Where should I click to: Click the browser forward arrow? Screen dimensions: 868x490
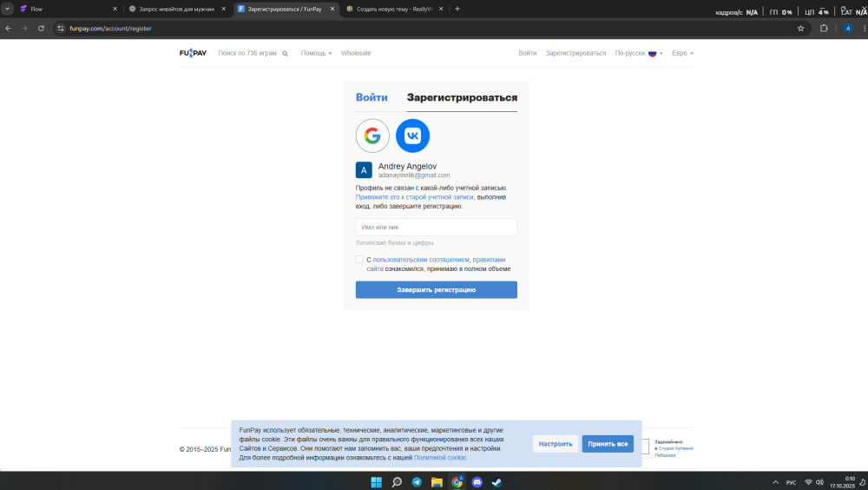click(x=24, y=29)
